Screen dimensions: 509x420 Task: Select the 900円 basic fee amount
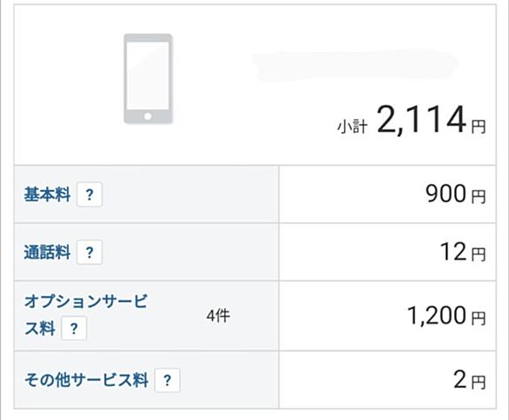click(456, 194)
